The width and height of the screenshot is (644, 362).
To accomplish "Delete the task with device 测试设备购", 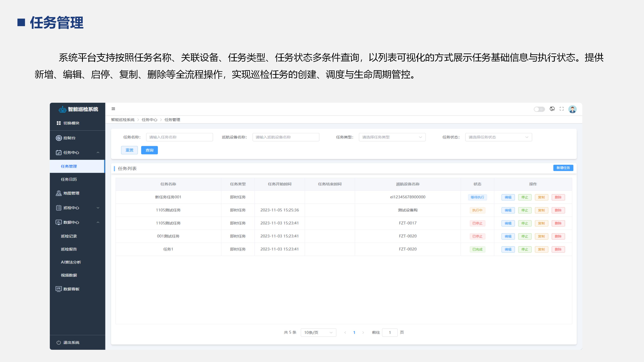I will (558, 210).
